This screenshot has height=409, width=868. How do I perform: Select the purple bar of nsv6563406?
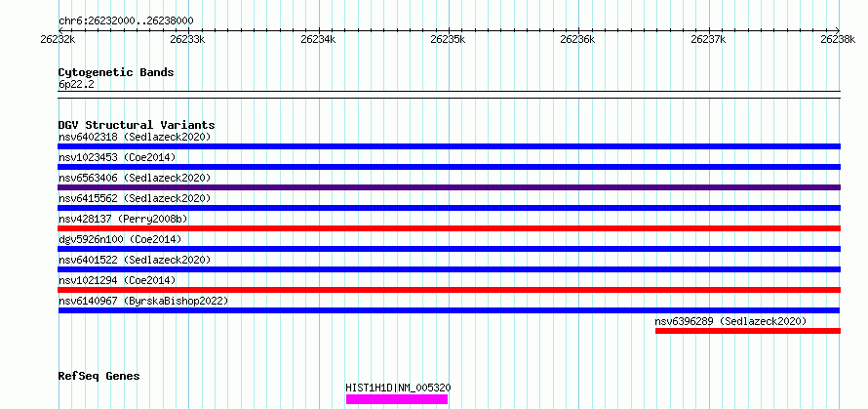pyautogui.click(x=449, y=187)
